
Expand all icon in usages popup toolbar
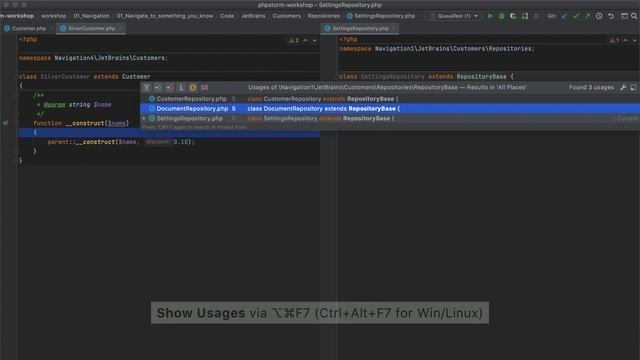click(x=147, y=87)
